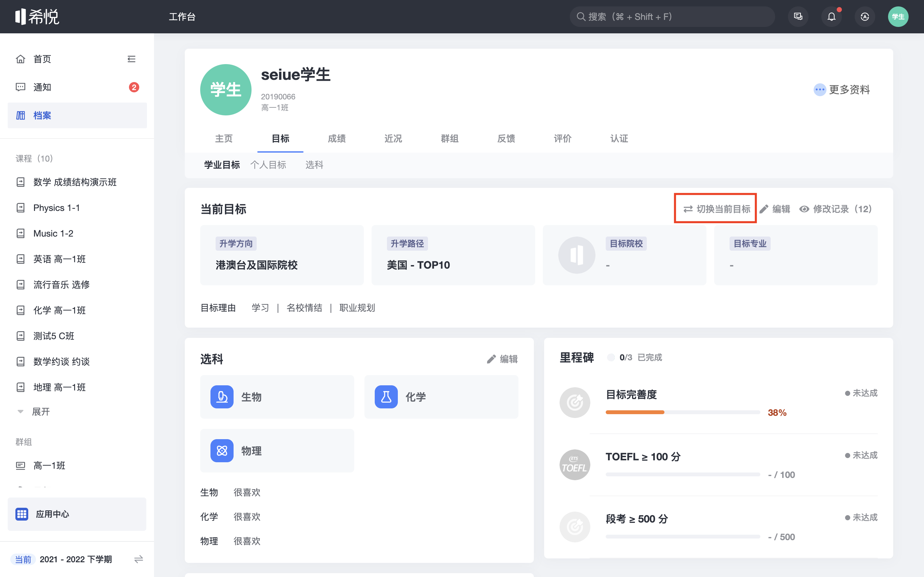Edit the 选科 section
Image resolution: width=924 pixels, height=577 pixels.
click(502, 359)
